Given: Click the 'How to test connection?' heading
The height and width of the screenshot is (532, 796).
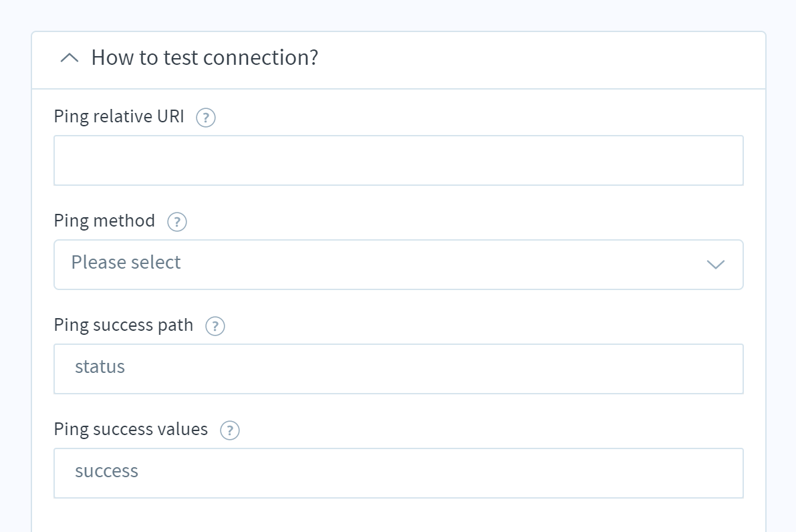Looking at the screenshot, I should 205,58.
